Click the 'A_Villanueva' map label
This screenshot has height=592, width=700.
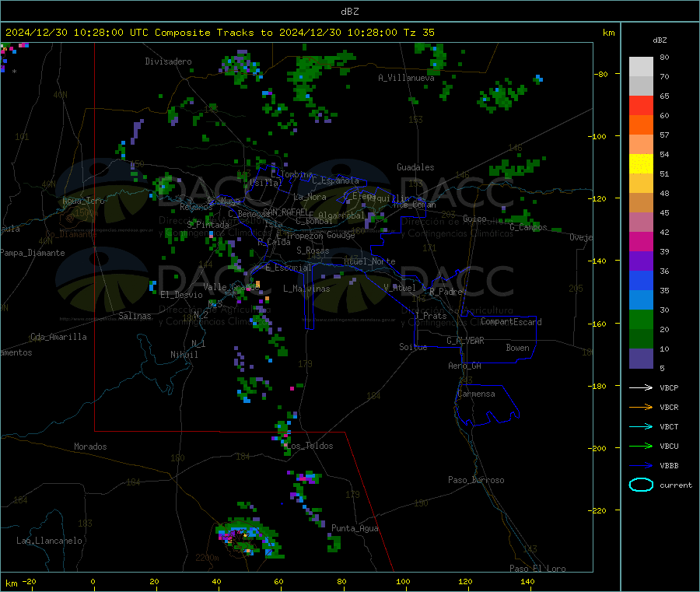pos(406,78)
